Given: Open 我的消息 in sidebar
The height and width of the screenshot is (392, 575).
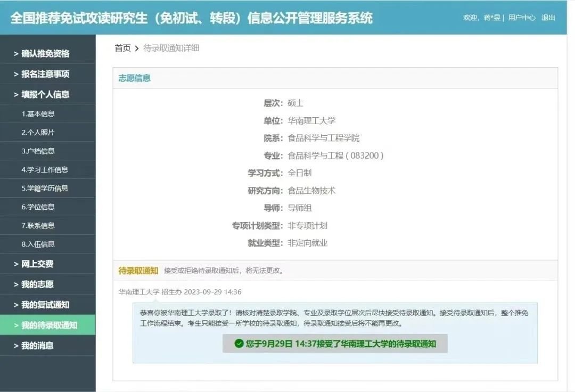Looking at the screenshot, I should pyautogui.click(x=37, y=346).
